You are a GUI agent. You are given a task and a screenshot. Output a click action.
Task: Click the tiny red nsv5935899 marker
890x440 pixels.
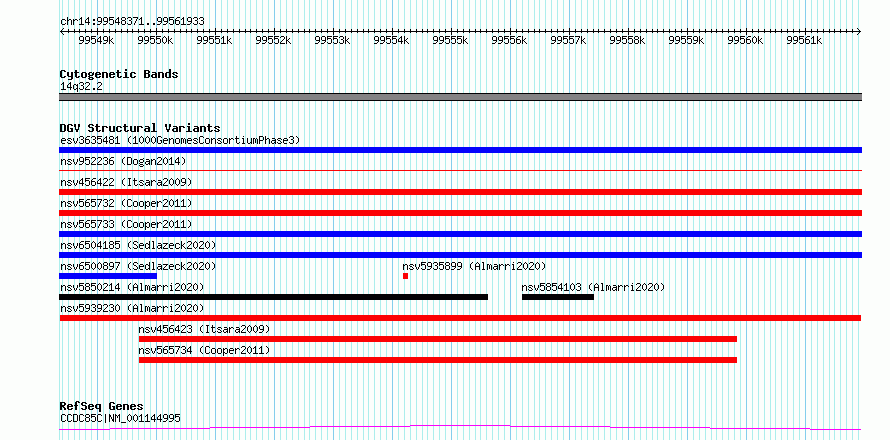[405, 276]
